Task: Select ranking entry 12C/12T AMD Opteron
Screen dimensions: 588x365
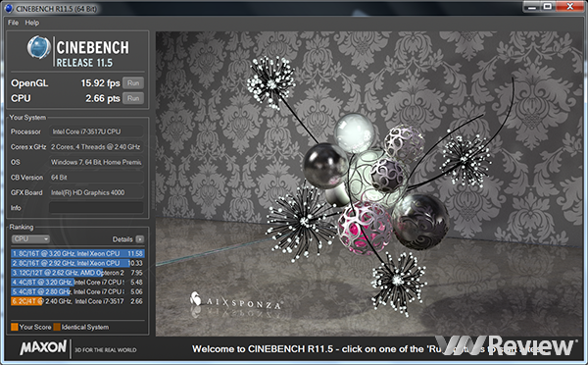Action: click(77, 273)
